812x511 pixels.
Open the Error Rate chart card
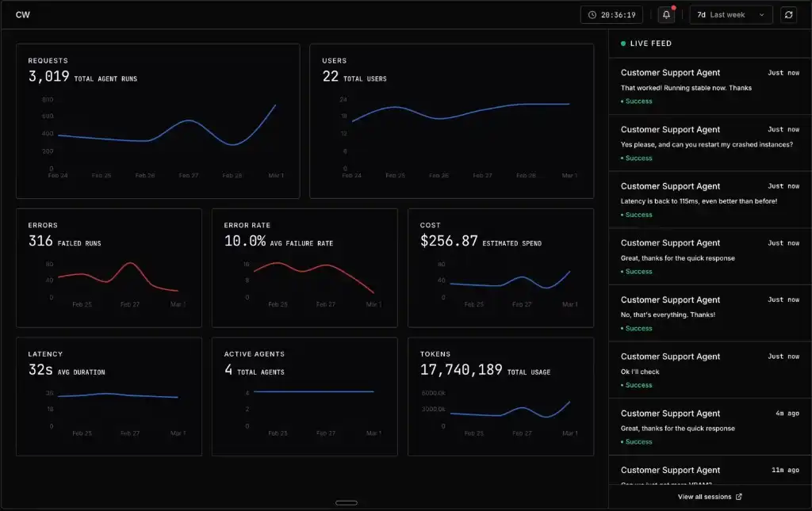[304, 267]
